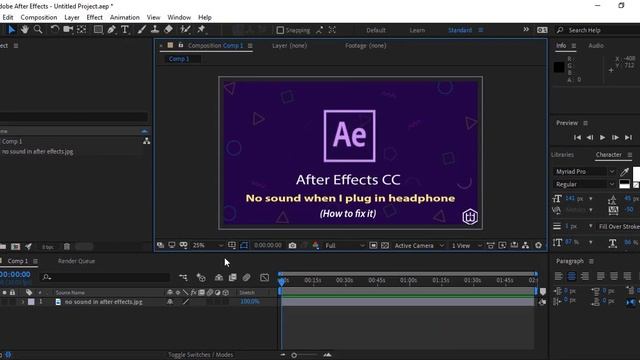Click the white fill color swatch
Viewport: 640px width, 360px height.
tap(636, 173)
